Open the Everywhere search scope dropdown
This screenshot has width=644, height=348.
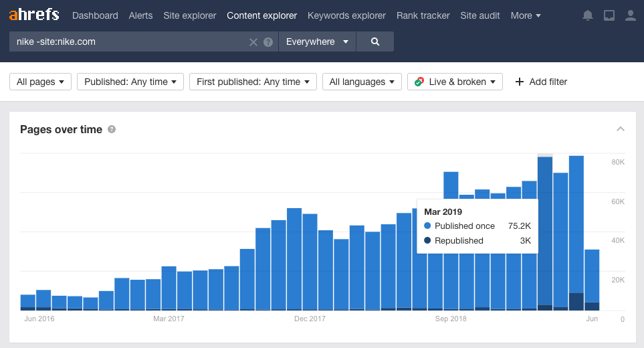[x=317, y=41]
